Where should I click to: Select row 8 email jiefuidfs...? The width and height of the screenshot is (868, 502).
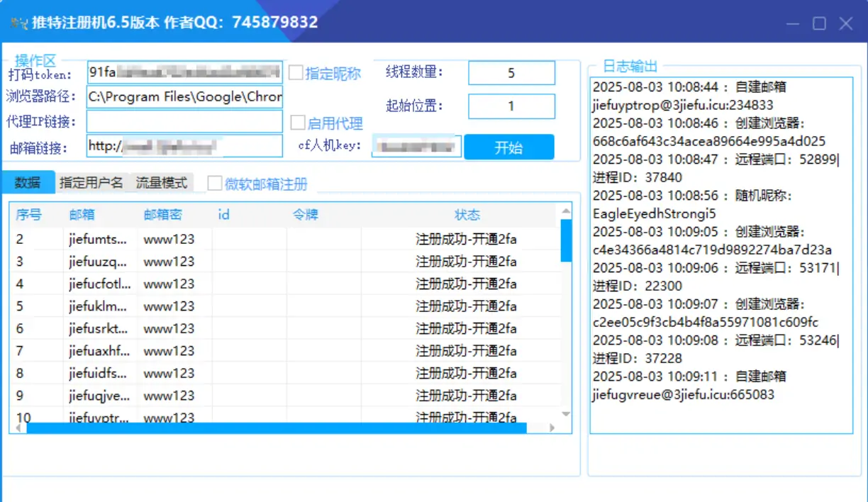[98, 374]
